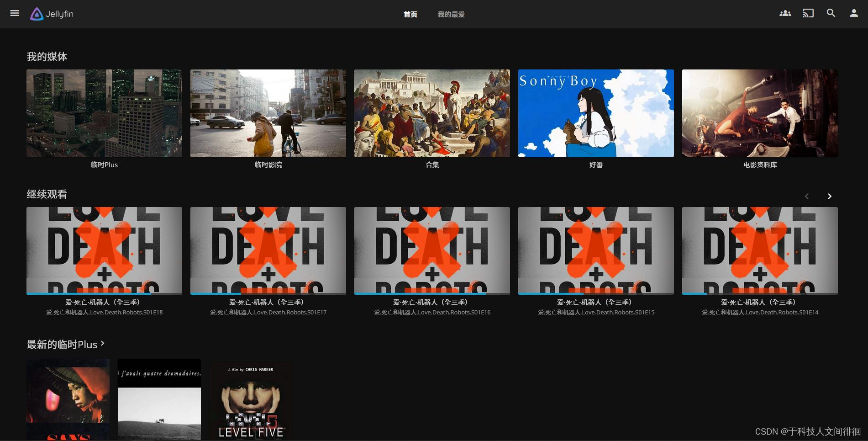The height and width of the screenshot is (441, 868).
Task: Click episode name Love.Death.Robots.S01E15
Action: 596,312
